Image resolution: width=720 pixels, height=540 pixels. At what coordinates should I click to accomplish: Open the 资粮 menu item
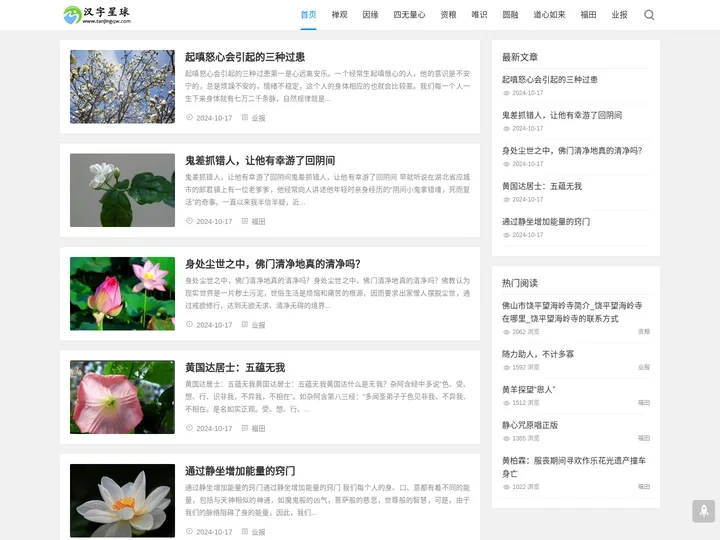click(x=448, y=15)
